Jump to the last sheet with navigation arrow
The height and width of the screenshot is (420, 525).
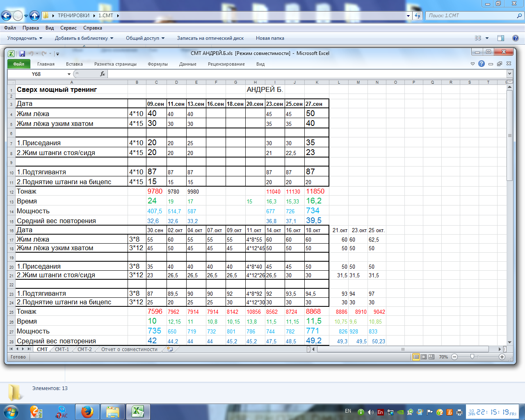point(29,349)
